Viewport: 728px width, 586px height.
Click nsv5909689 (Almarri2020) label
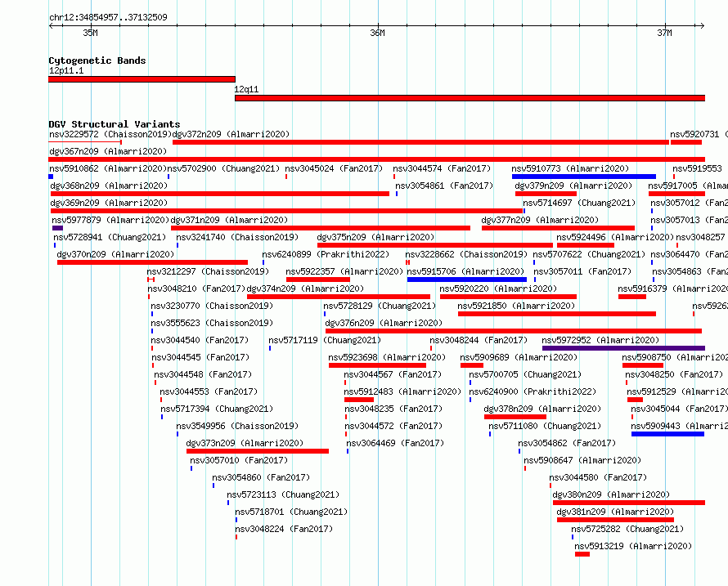coord(519,357)
